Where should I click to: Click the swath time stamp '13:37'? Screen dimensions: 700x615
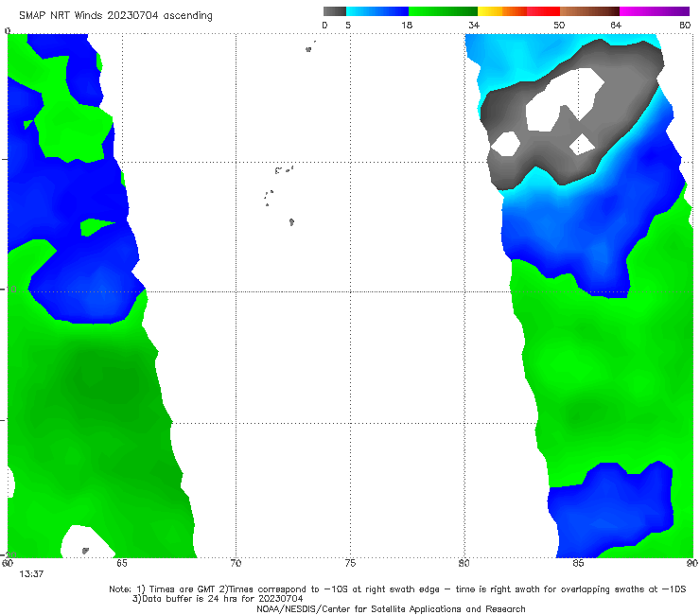pyautogui.click(x=31, y=574)
